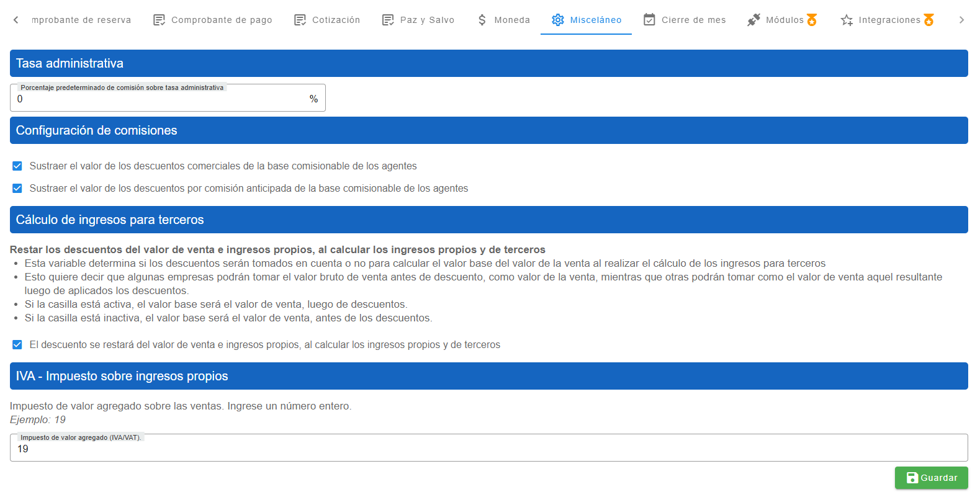The width and height of the screenshot is (980, 492).
Task: Click the Paz y Salvo document icon
Action: click(388, 20)
